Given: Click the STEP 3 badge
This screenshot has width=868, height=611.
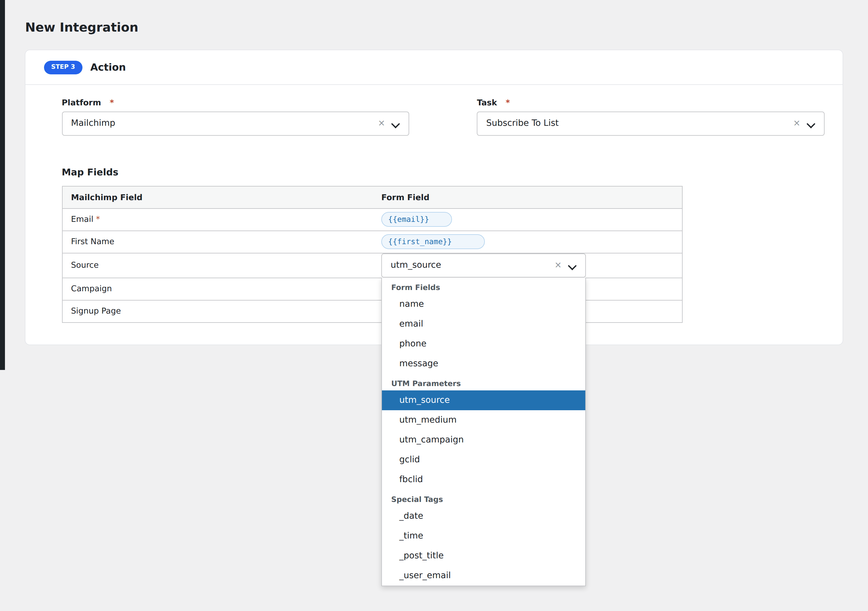Looking at the screenshot, I should tap(63, 67).
